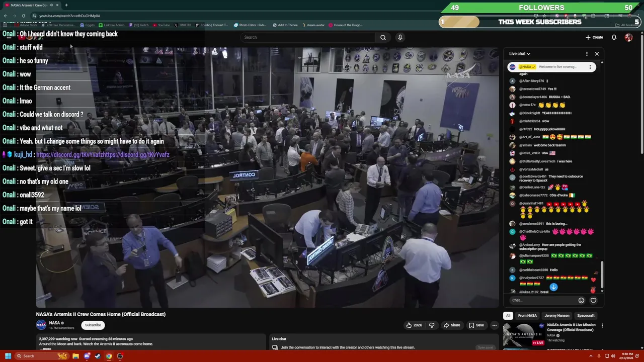Open Chrome from the taskbar
This screenshot has height=362, width=644.
click(109, 356)
